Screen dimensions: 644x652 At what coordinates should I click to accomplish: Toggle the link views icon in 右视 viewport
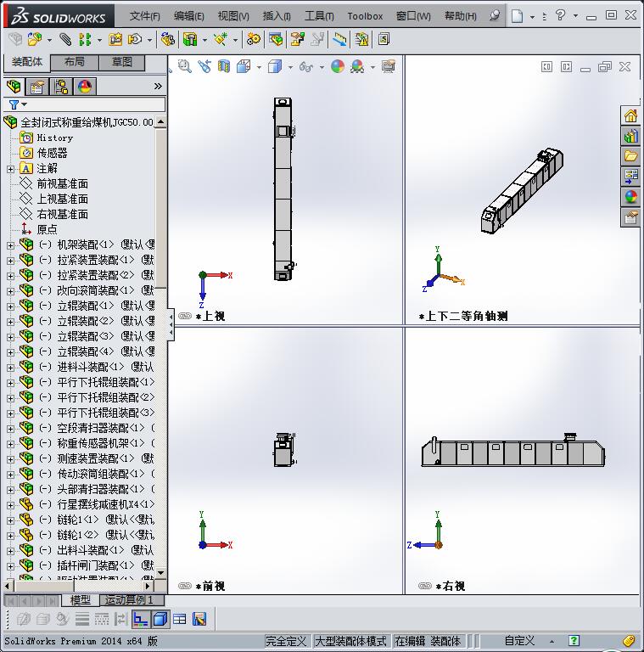425,586
